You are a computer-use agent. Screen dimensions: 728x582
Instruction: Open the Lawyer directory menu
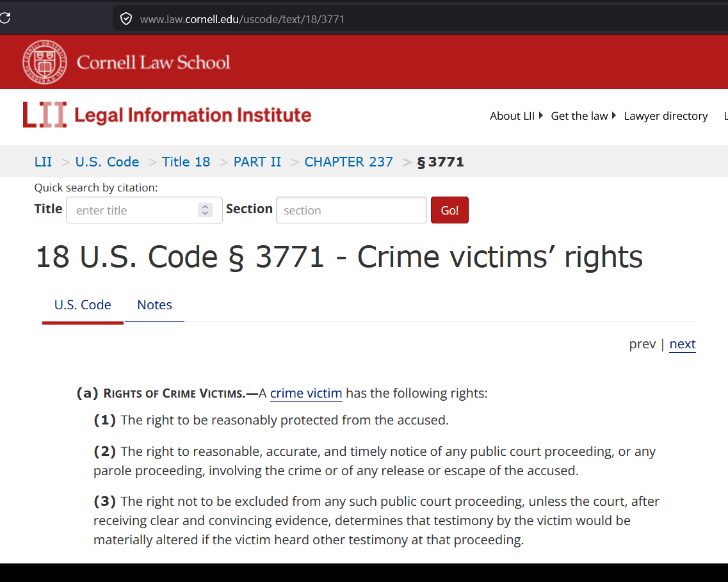click(x=665, y=116)
